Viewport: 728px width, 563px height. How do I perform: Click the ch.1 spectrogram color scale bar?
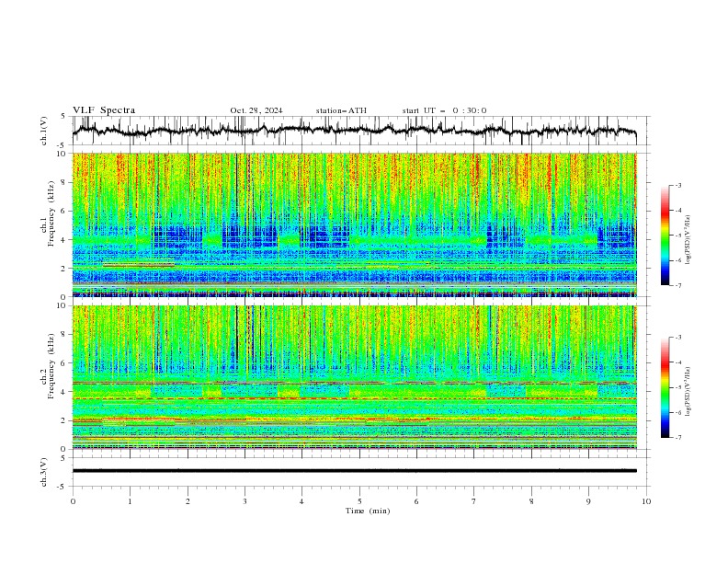(x=665, y=236)
